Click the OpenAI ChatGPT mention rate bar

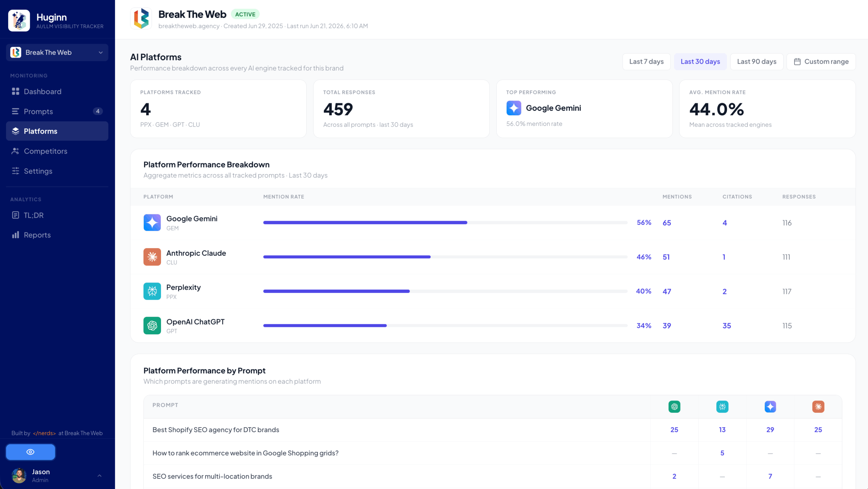coord(445,326)
